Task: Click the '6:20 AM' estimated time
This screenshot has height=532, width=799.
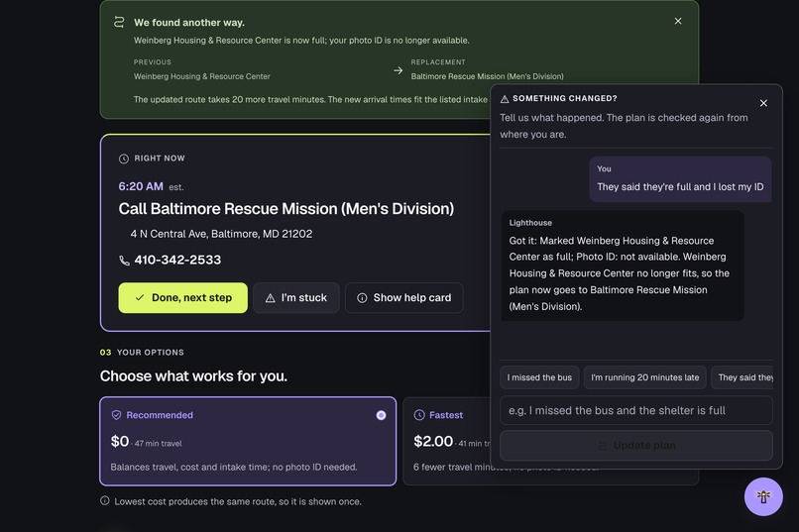Action: pyautogui.click(x=141, y=186)
